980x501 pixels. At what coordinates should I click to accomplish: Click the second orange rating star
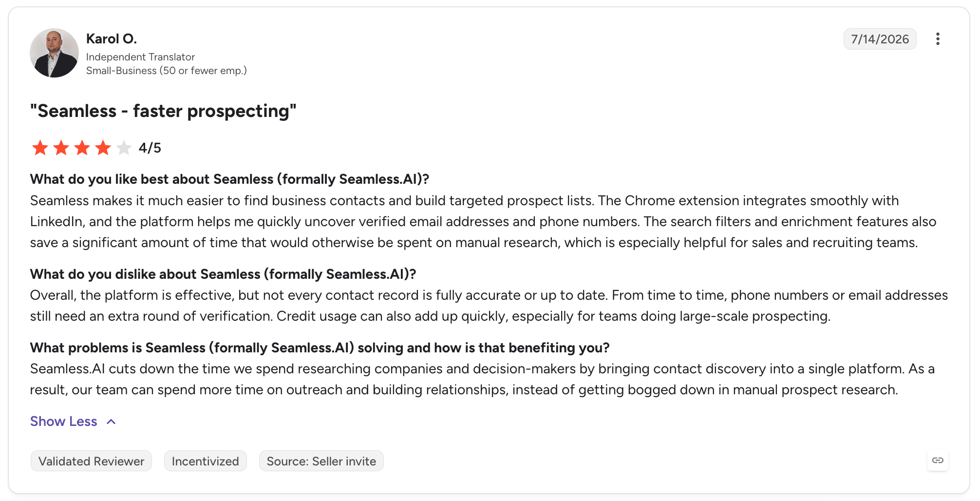(x=61, y=148)
